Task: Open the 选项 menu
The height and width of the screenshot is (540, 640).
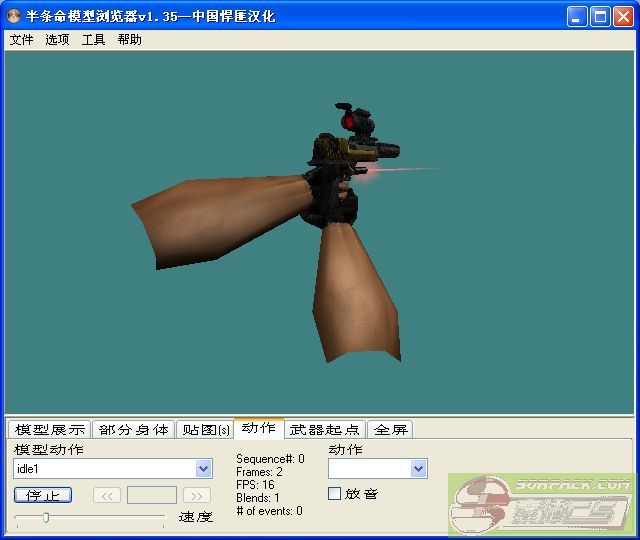Action: (57, 40)
